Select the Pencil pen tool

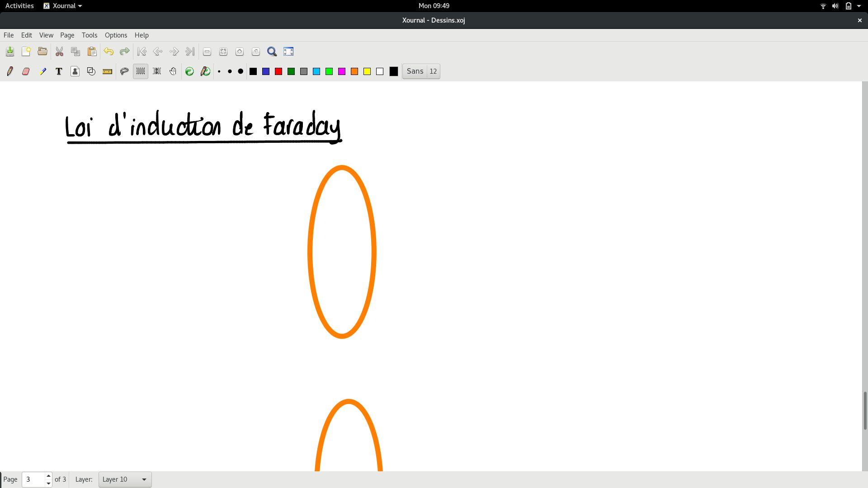(x=9, y=71)
